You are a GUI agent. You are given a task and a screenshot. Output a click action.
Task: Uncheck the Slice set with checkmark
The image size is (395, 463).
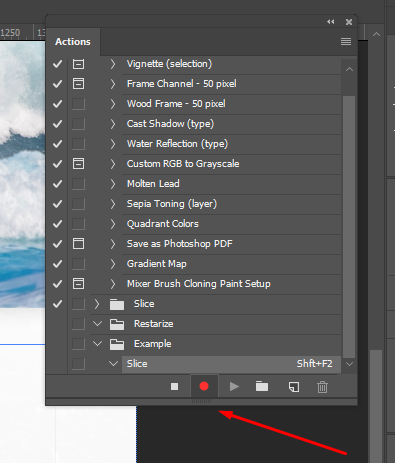[57, 304]
